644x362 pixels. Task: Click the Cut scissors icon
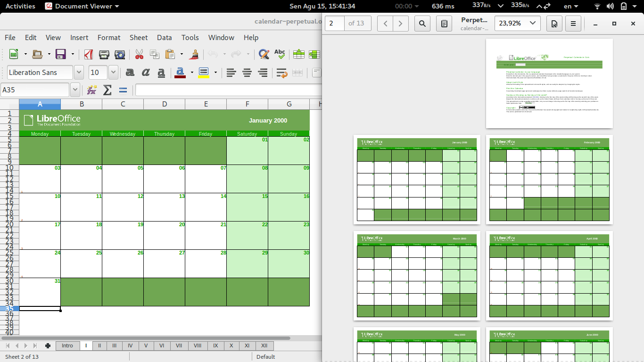pyautogui.click(x=139, y=54)
